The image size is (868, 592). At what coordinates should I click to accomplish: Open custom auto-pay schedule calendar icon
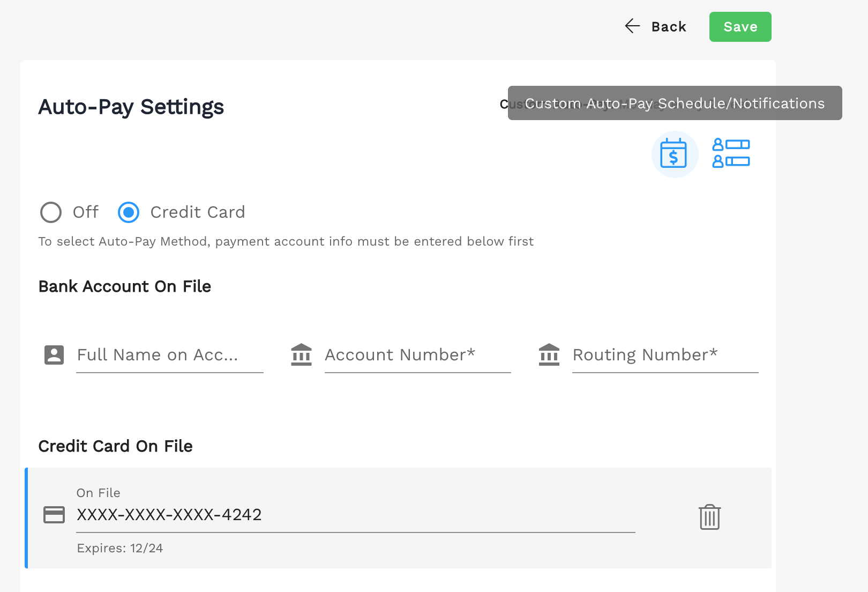pos(674,154)
